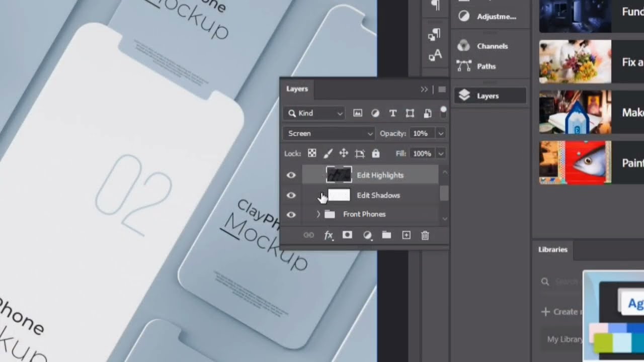Open the Fix a photo flower tutorial

click(575, 61)
